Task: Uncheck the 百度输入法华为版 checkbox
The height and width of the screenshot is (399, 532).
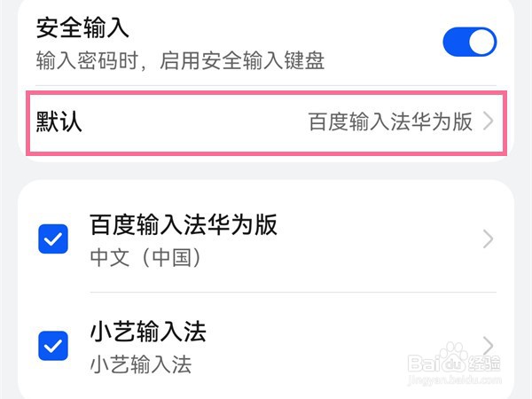Action: tap(53, 239)
